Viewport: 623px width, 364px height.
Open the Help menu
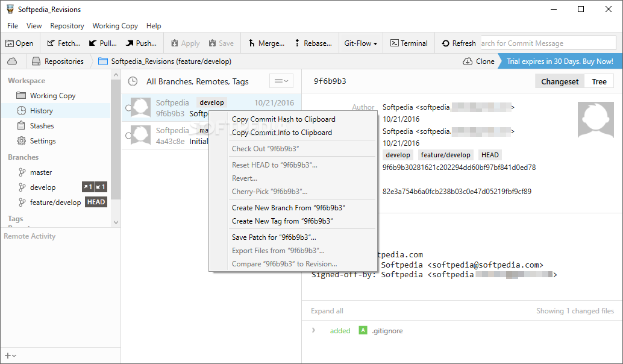click(x=154, y=26)
